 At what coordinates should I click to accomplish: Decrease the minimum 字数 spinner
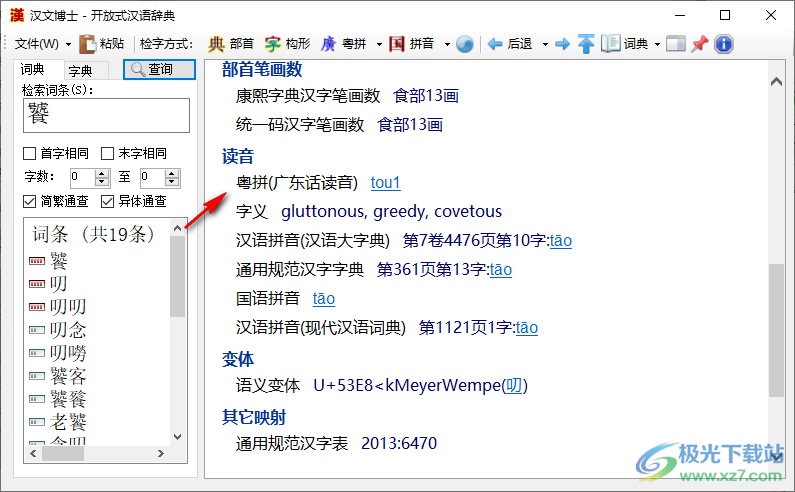point(102,182)
